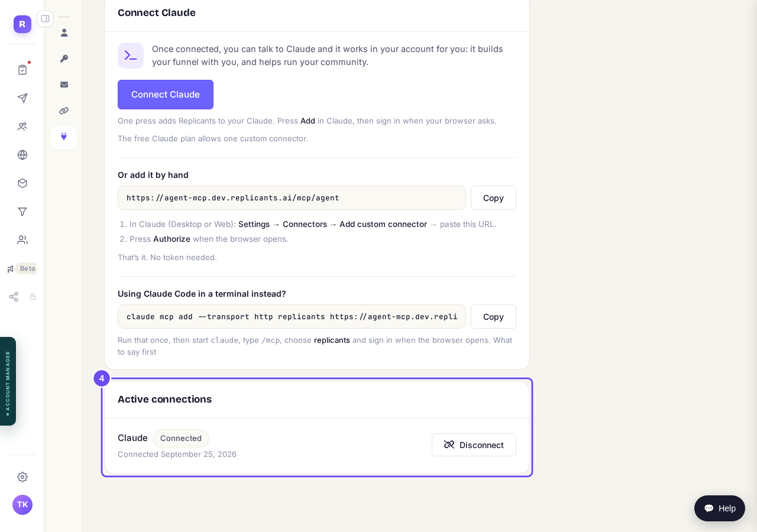757x532 pixels.
Task: Open the Account Manager side tab
Action: (8, 381)
